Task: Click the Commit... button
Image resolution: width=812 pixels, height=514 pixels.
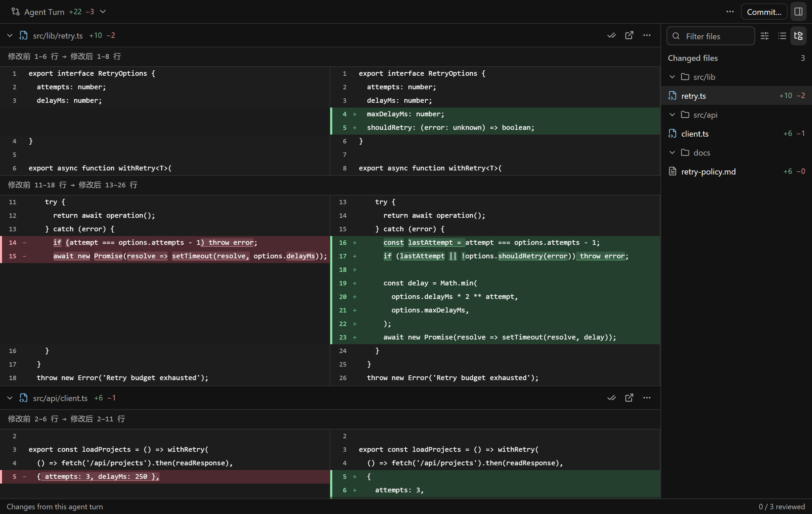Action: click(764, 12)
